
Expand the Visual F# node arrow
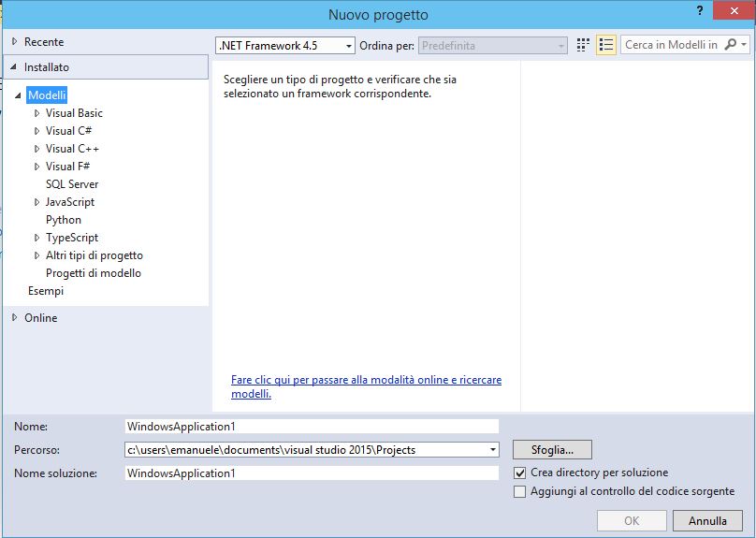[x=36, y=167]
